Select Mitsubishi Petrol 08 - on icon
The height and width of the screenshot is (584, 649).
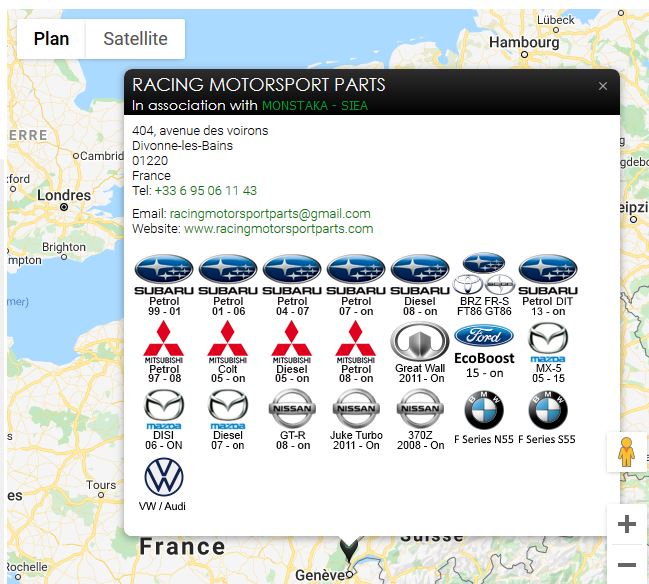pos(356,352)
